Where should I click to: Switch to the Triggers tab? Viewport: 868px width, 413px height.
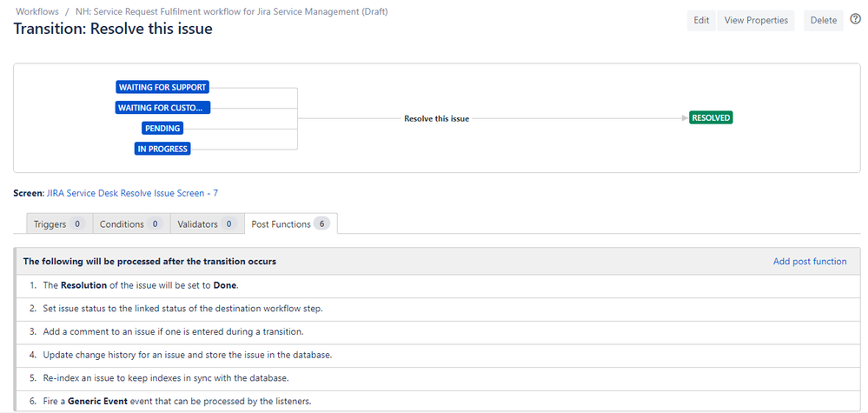[59, 224]
